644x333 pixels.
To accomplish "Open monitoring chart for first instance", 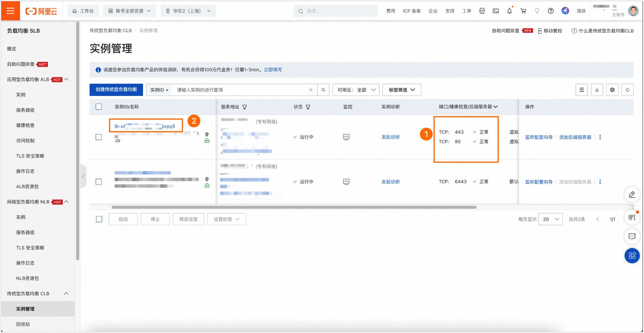I will point(346,137).
